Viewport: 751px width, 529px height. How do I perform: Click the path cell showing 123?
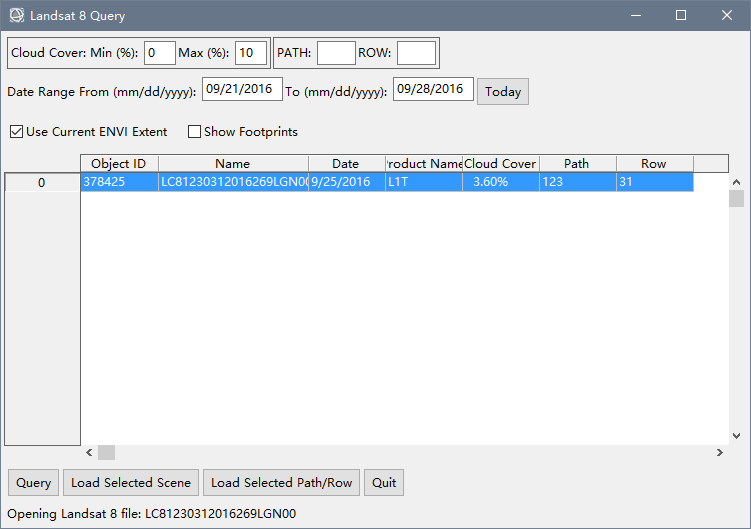(578, 182)
